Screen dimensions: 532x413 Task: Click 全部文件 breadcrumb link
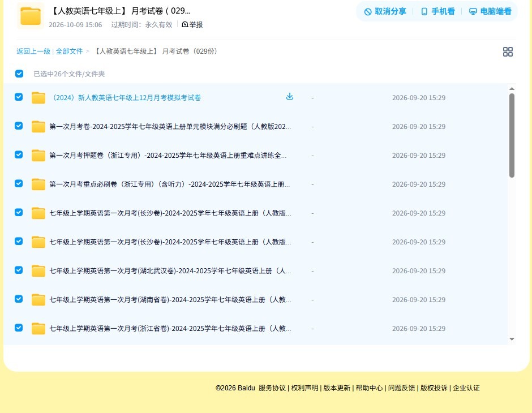click(x=69, y=51)
